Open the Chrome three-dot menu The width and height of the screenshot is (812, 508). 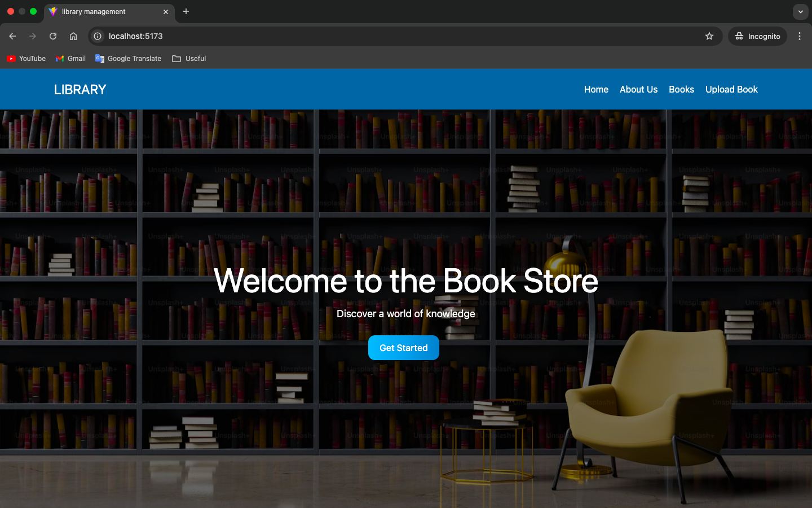tap(799, 36)
